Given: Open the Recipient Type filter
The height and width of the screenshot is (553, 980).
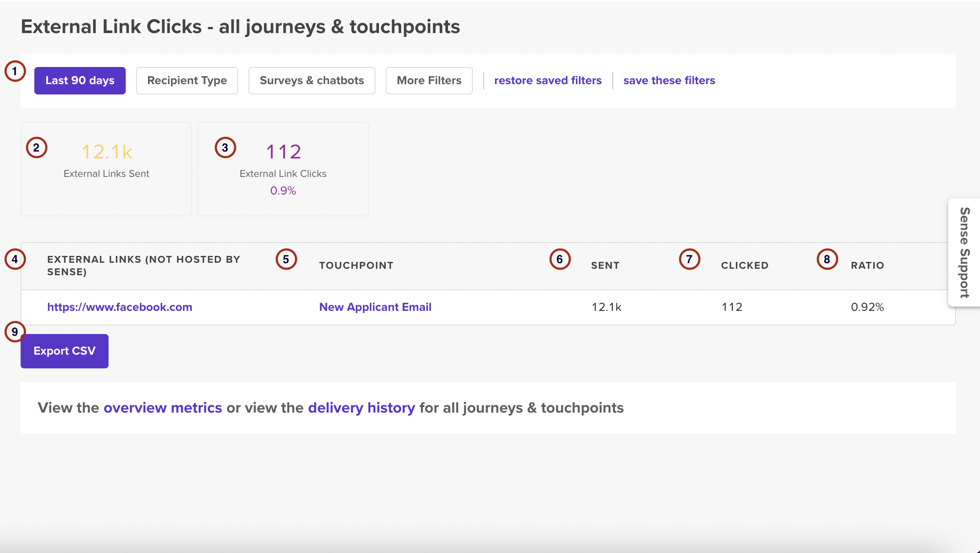Looking at the screenshot, I should point(187,80).
